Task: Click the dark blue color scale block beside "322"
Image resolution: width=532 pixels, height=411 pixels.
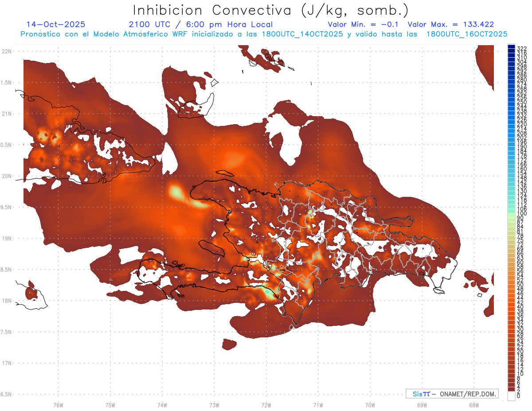Action: [512, 47]
